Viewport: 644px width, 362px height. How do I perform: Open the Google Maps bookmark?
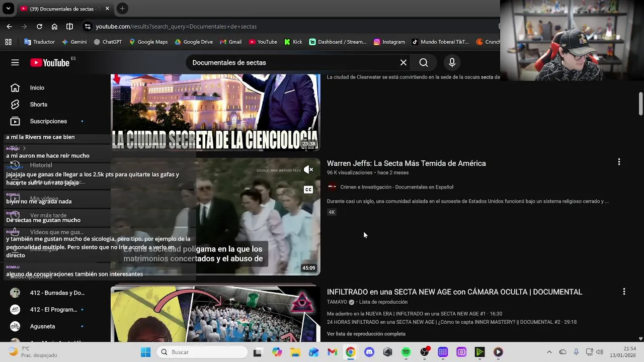click(148, 42)
